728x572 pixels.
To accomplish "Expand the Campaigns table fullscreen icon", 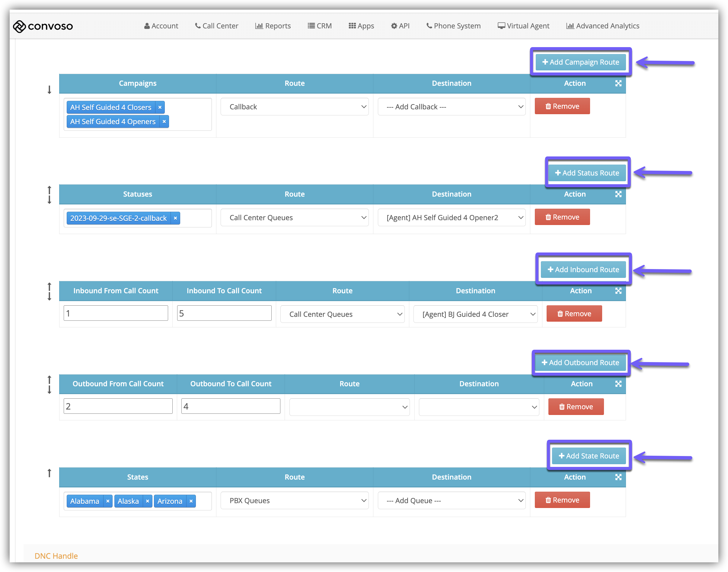I will point(618,83).
